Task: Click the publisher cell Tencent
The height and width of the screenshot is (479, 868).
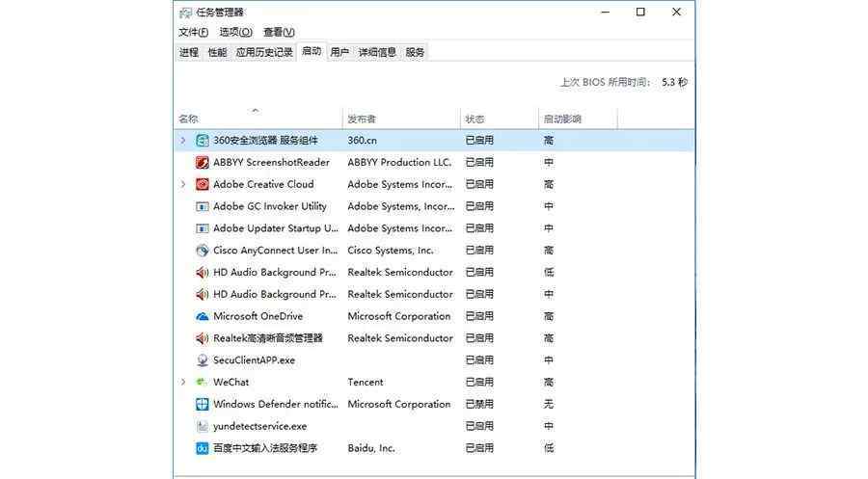Action: 366,382
